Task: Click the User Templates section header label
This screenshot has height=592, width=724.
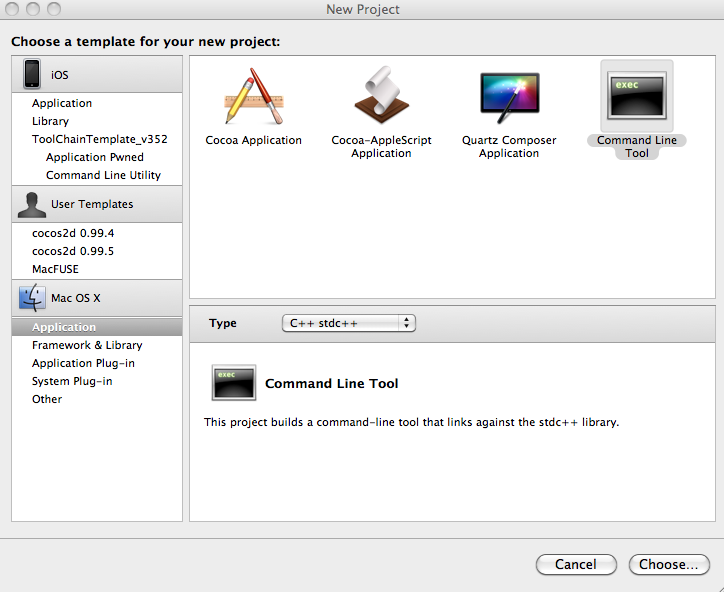Action: [x=92, y=204]
